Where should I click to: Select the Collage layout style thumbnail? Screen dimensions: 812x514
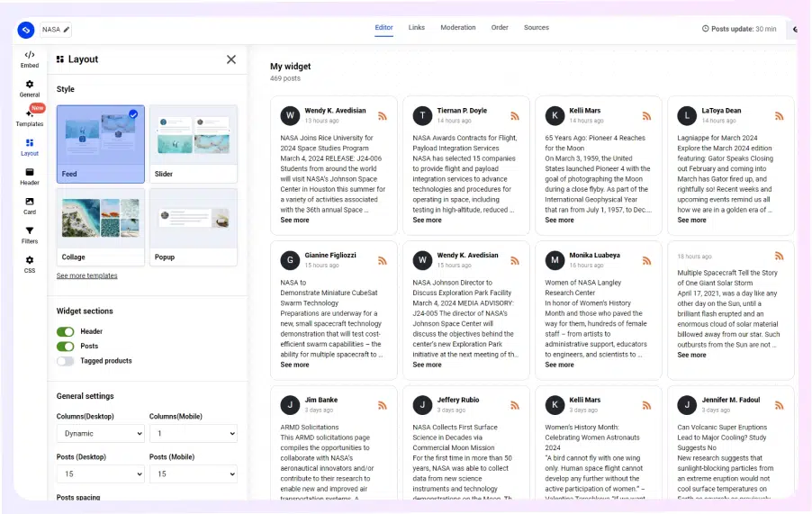click(x=101, y=226)
